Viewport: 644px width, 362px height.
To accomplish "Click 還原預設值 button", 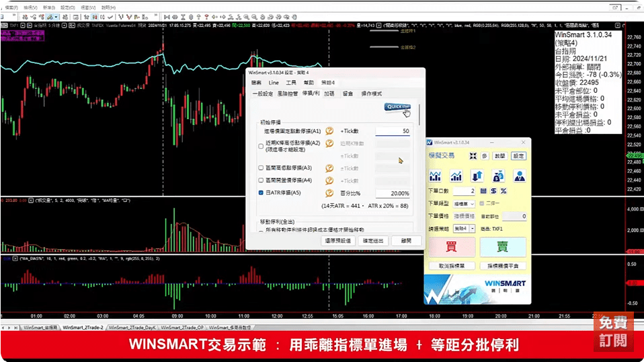I will tap(338, 241).
